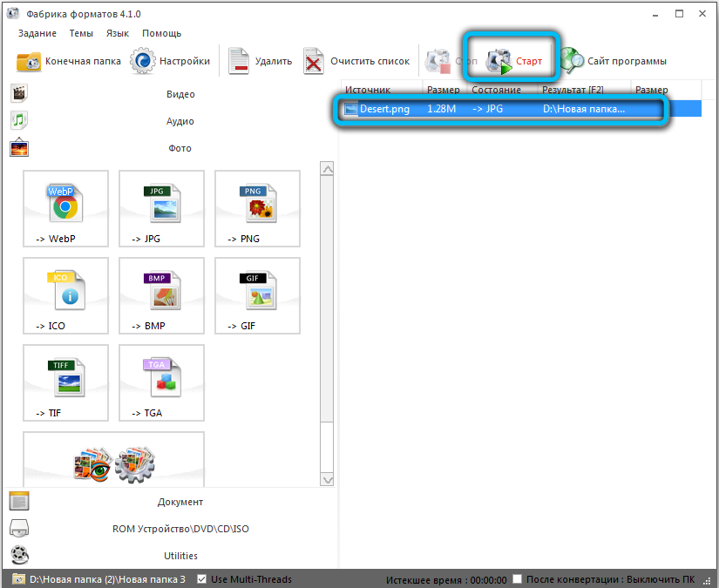This screenshot has width=719, height=588.
Task: Choose the BMP conversion icon
Action: (x=162, y=295)
